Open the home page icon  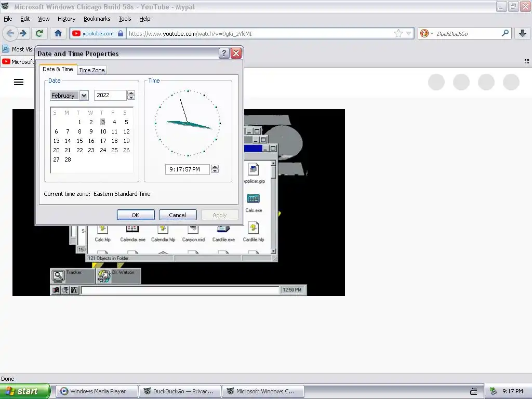click(58, 33)
